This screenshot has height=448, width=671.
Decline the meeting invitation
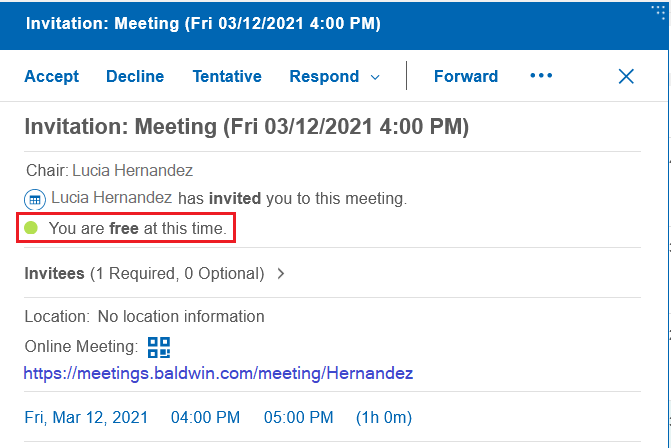click(x=135, y=76)
